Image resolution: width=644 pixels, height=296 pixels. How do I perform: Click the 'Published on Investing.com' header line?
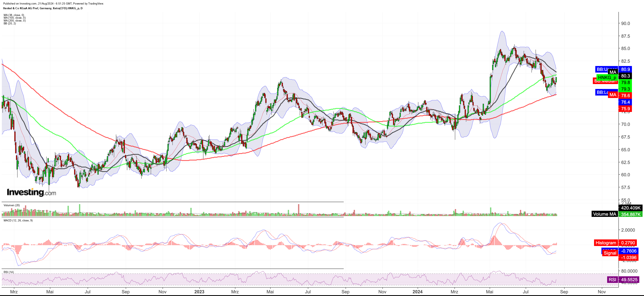pos(53,3)
